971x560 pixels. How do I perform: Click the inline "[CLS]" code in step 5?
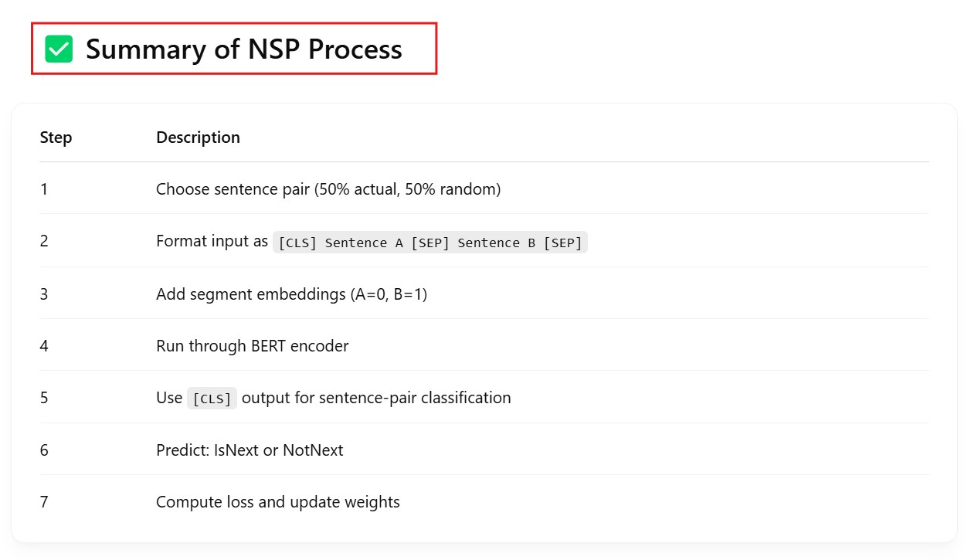click(x=212, y=399)
